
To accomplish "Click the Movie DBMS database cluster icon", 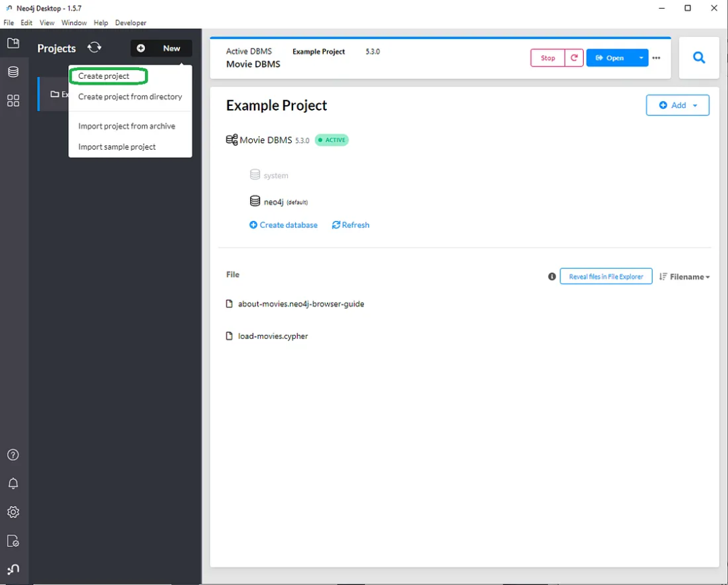I will (232, 140).
